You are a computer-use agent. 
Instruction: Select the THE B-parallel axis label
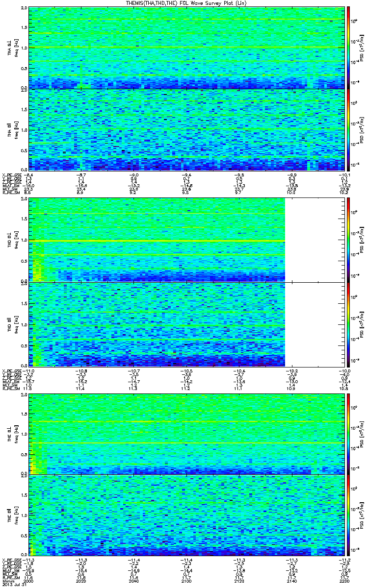[x=9, y=515]
